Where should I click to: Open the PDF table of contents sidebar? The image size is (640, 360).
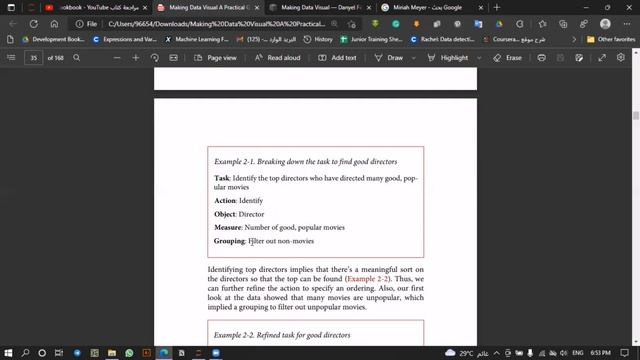[11, 58]
